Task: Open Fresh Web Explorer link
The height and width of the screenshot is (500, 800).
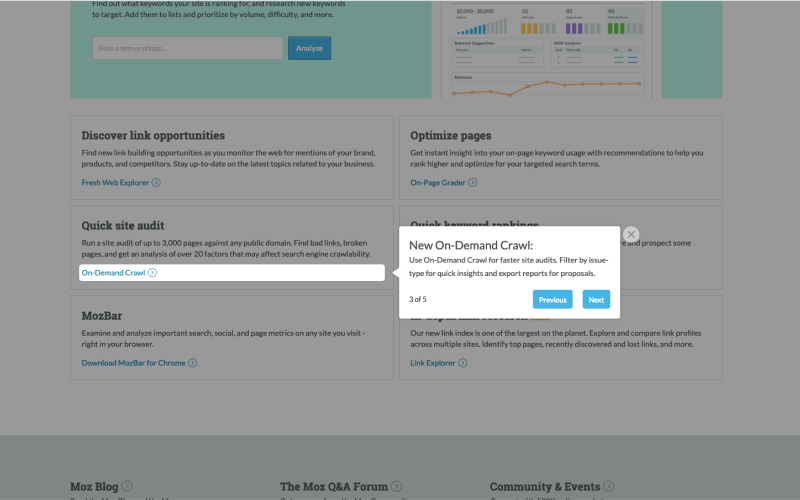Action: [x=115, y=182]
